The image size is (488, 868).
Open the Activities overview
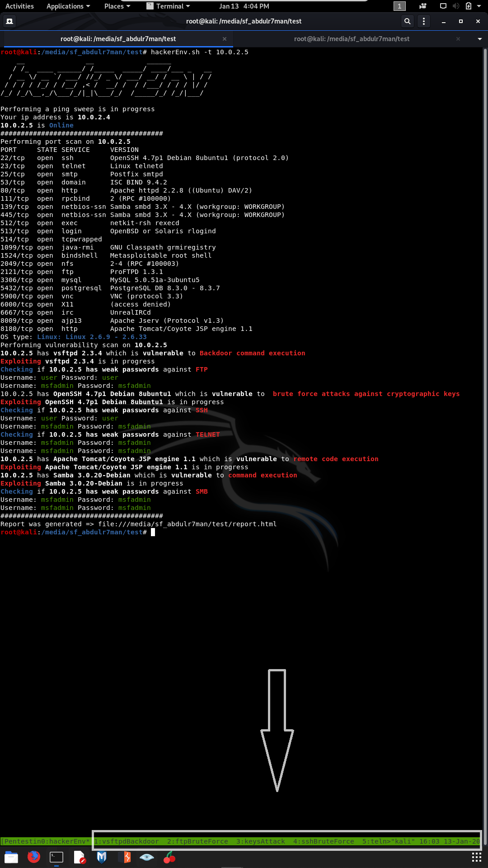point(19,6)
